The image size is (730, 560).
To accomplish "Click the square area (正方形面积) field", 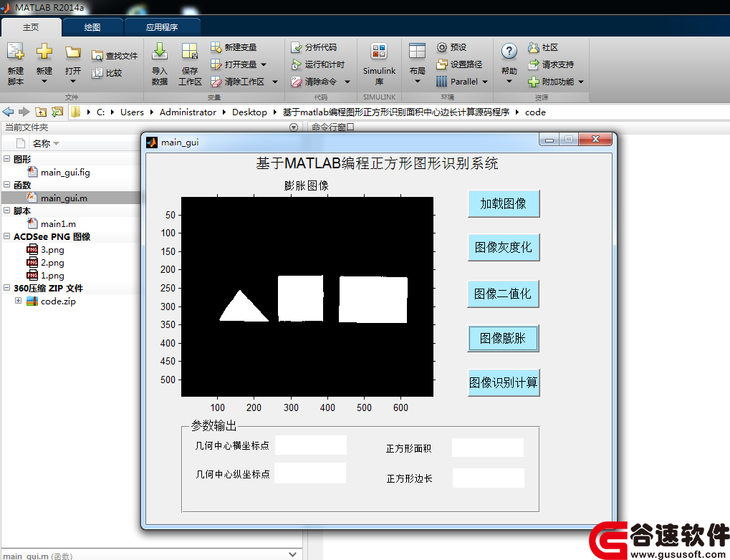I will 487,448.
